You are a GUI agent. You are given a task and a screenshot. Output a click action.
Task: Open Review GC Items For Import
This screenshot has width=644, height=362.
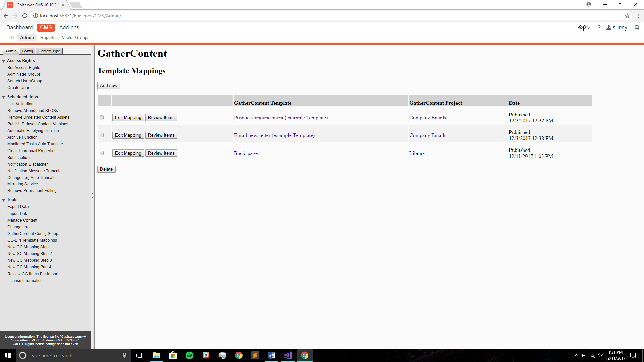(33, 274)
